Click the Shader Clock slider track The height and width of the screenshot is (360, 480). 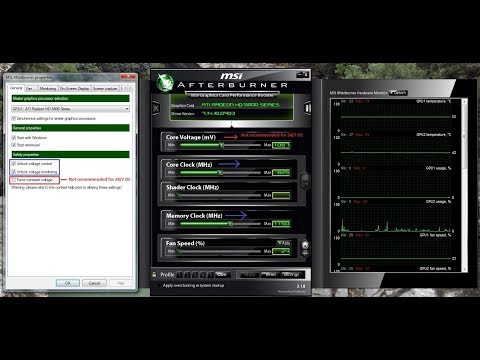[220, 195]
